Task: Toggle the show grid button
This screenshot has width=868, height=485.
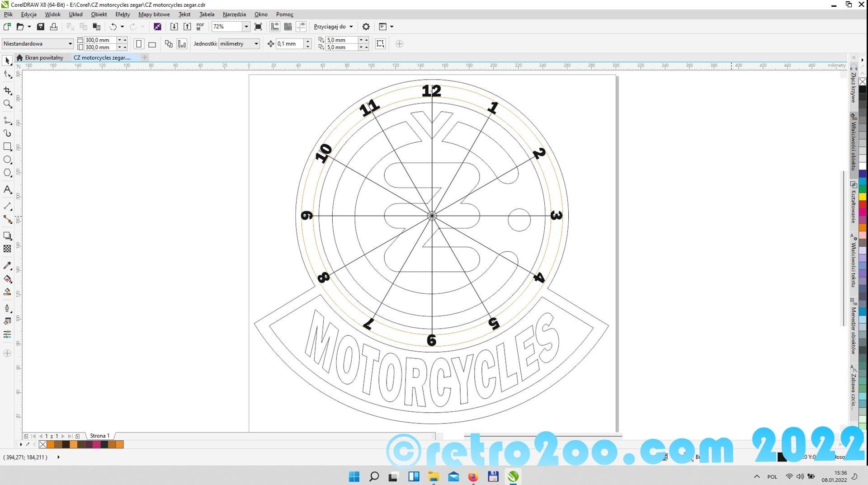Action: coord(288,27)
